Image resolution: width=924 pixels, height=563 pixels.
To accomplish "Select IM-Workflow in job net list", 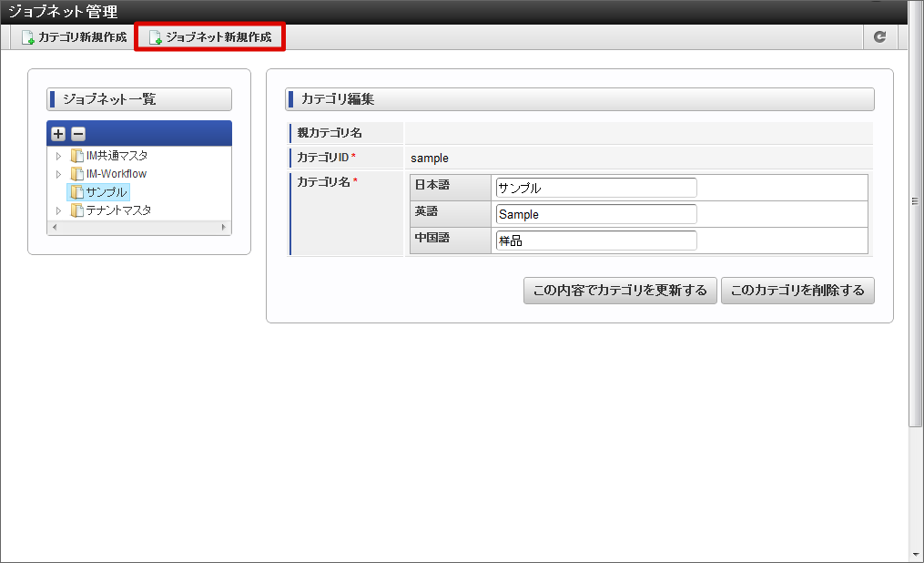I will tap(117, 174).
